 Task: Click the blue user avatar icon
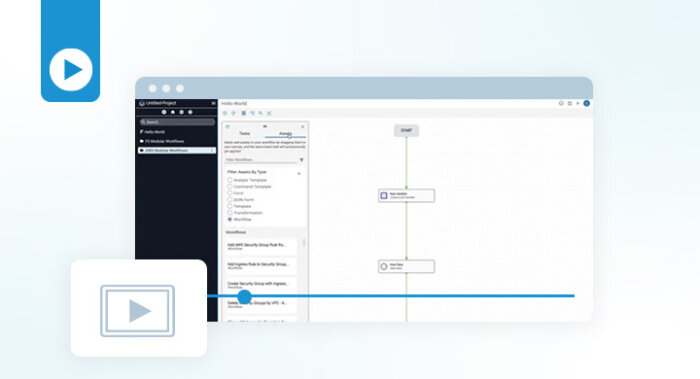(587, 103)
